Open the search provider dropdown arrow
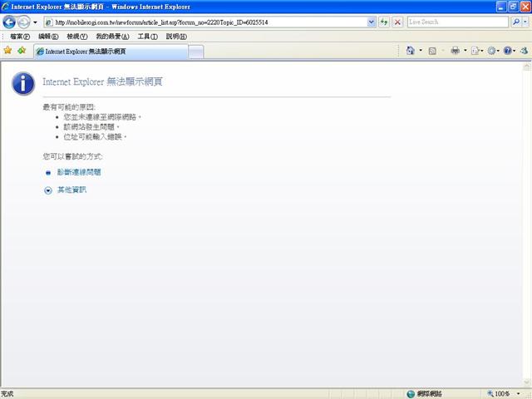 [x=524, y=22]
